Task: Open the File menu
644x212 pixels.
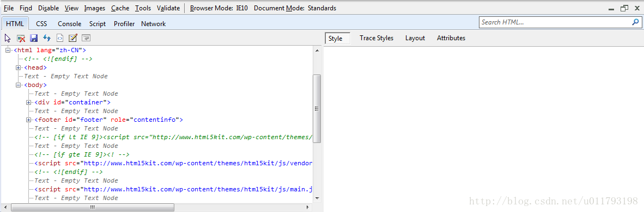Action: [9, 8]
